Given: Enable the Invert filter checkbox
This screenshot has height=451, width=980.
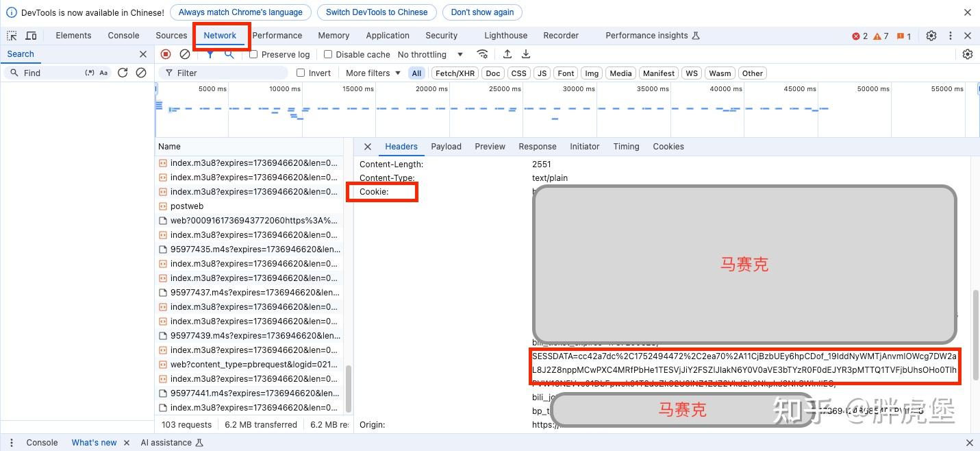Looking at the screenshot, I should point(300,73).
